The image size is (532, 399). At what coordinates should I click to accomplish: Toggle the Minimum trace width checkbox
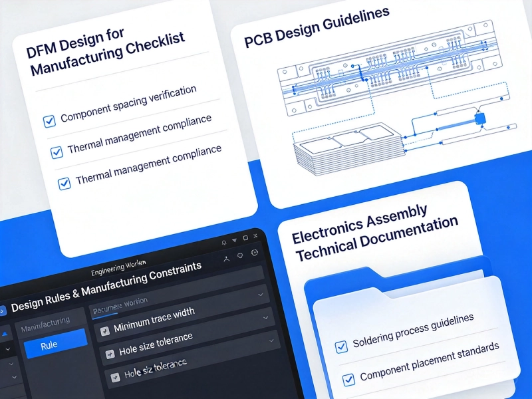(105, 331)
